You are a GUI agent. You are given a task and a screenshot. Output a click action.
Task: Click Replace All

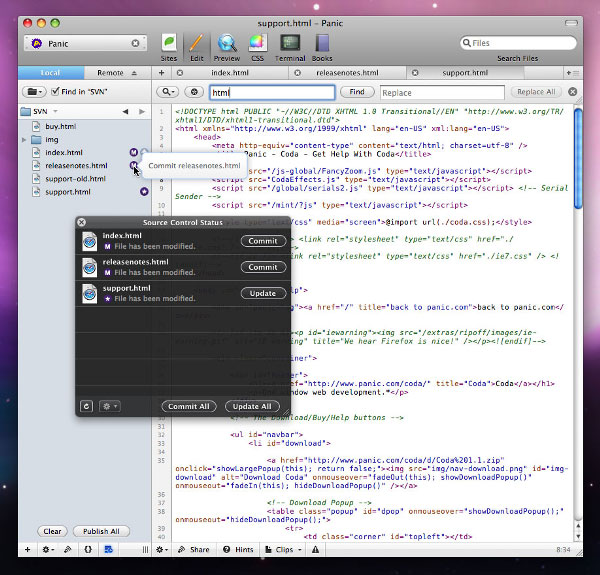536,92
